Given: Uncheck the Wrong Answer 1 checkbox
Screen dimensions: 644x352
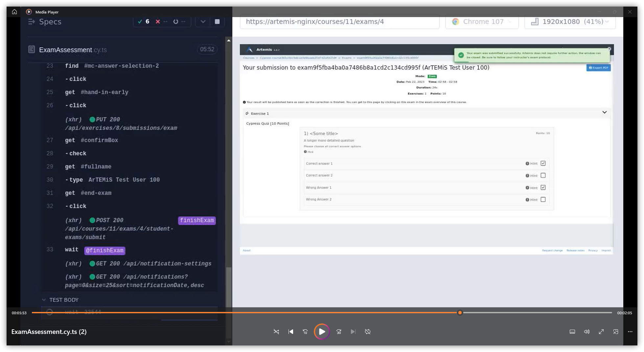Looking at the screenshot, I should [x=543, y=187].
